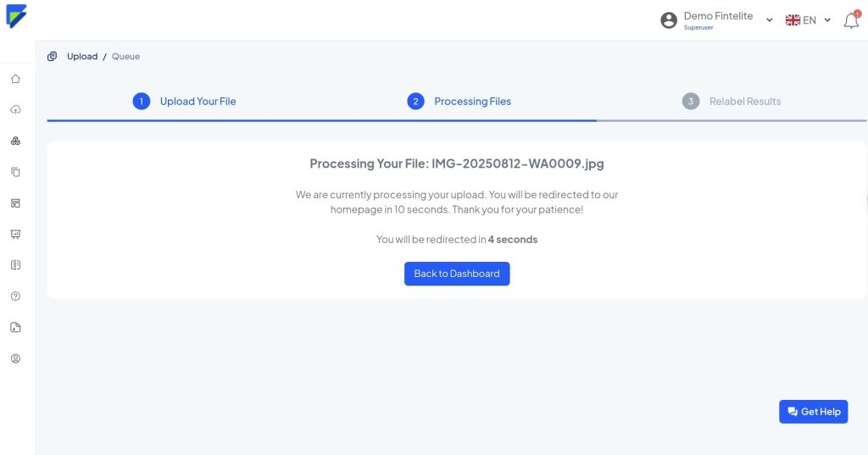Click the Get Help button

pos(813,412)
